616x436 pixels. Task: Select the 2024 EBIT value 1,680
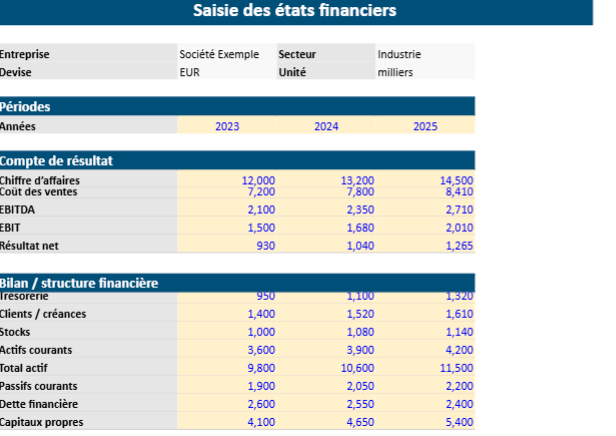pos(358,228)
